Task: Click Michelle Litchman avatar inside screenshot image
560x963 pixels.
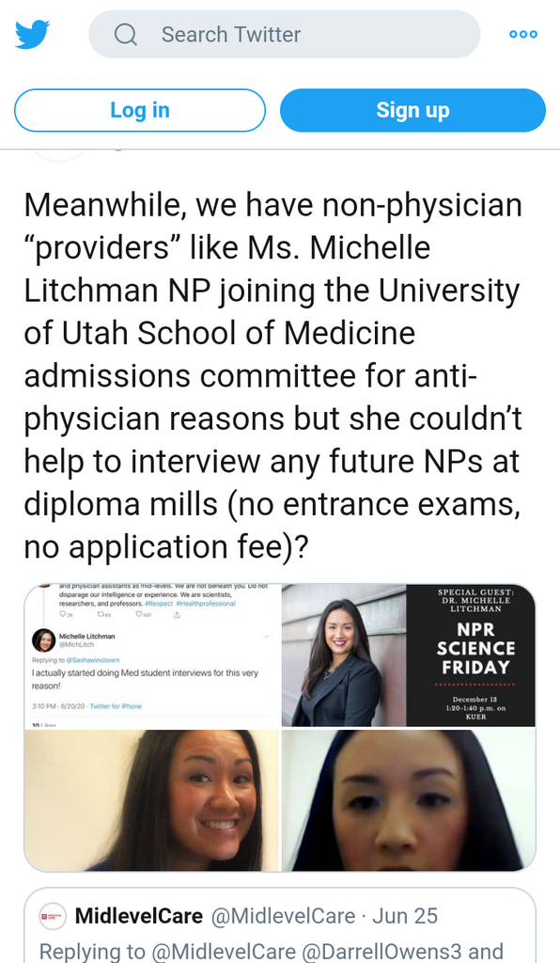Action: click(x=43, y=639)
